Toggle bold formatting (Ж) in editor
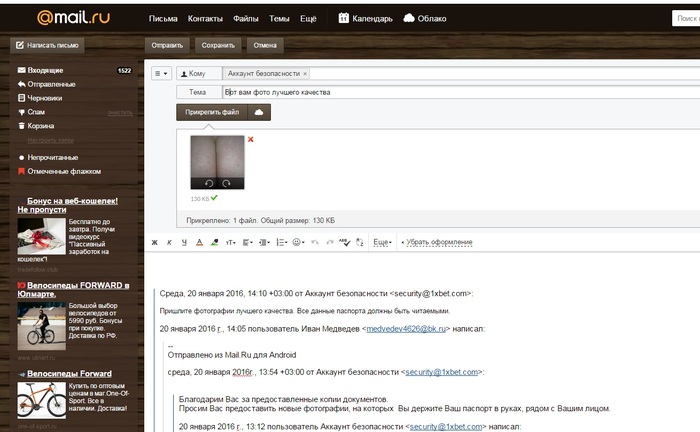Screen dimensions: 700x432 (154, 242)
